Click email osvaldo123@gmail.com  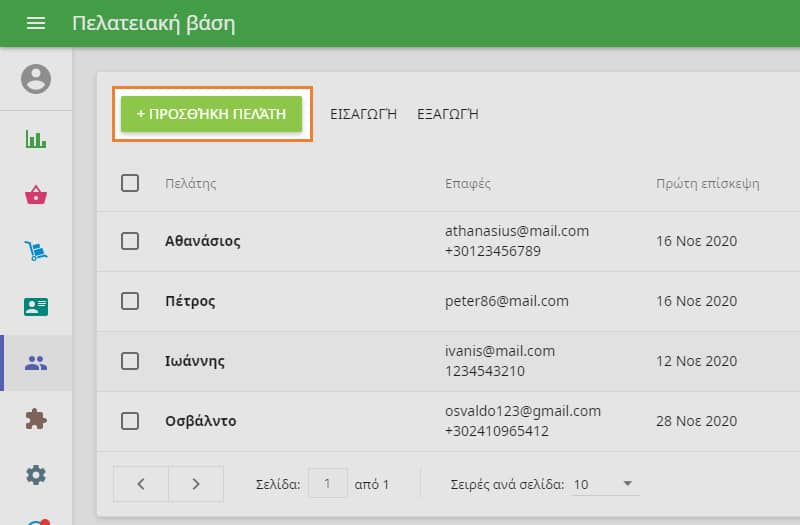pos(523,411)
